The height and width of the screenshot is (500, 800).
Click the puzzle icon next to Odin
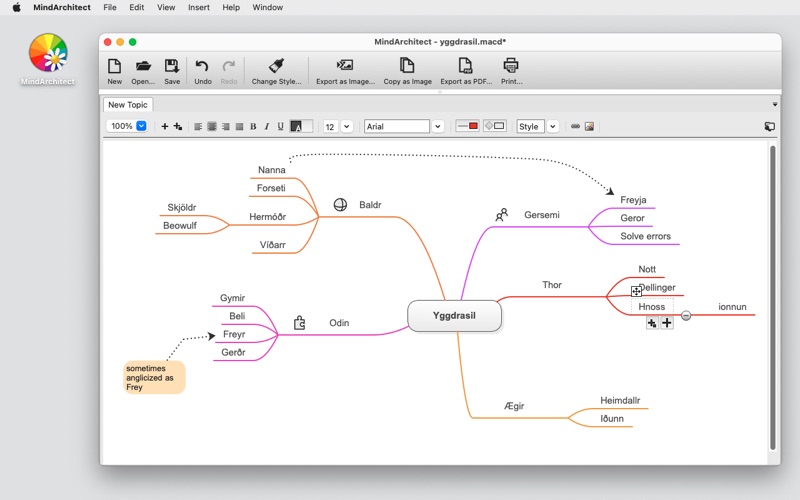click(x=299, y=322)
